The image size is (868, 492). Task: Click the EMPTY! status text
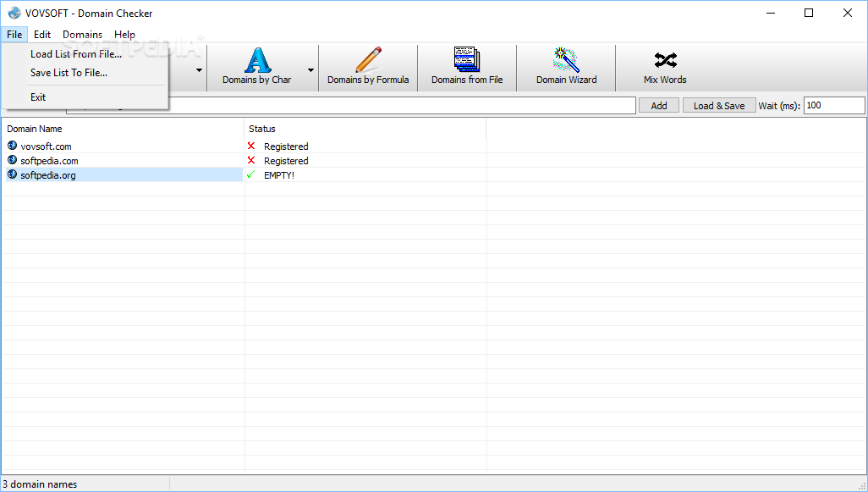coord(279,175)
